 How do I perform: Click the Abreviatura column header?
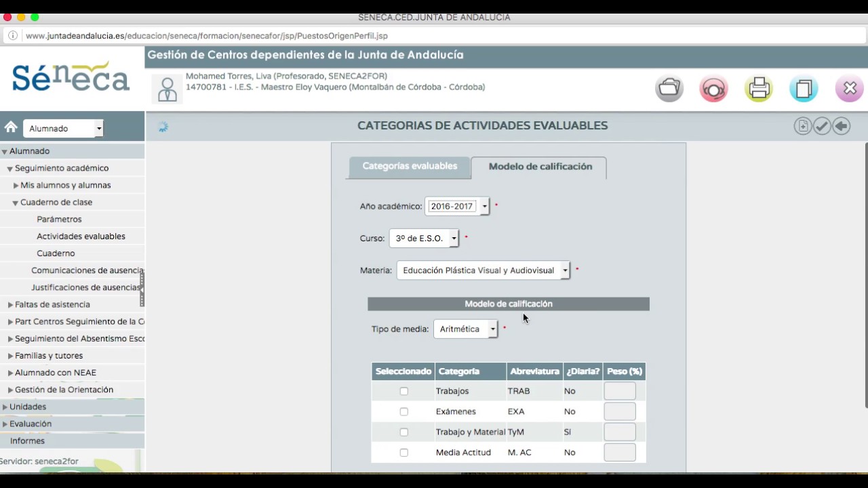[534, 371]
